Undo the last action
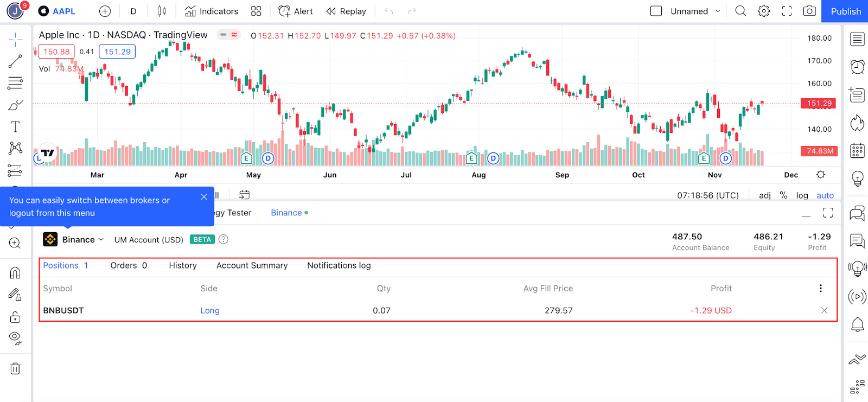The width and height of the screenshot is (868, 402). 389,11
